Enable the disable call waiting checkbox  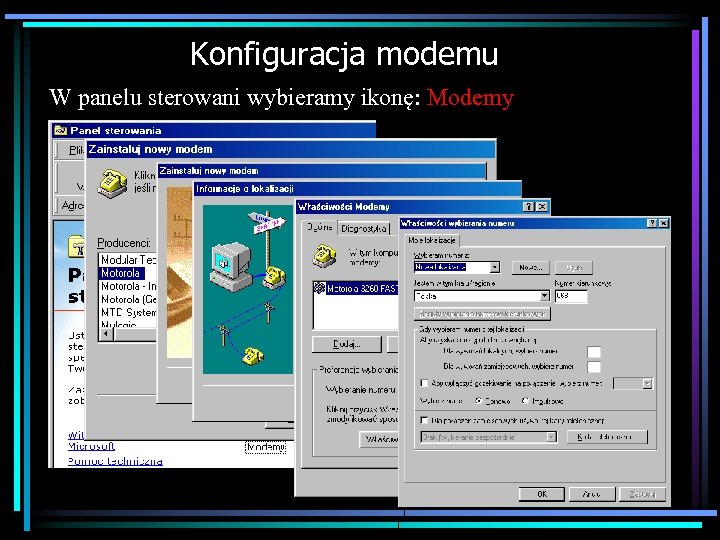(424, 383)
